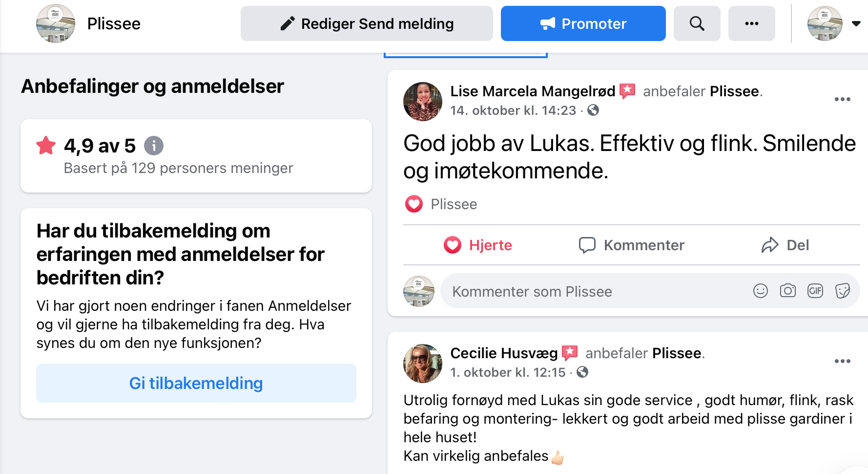Open Cecilie Husvæg's profile picture
This screenshot has width=868, height=474.
422,363
